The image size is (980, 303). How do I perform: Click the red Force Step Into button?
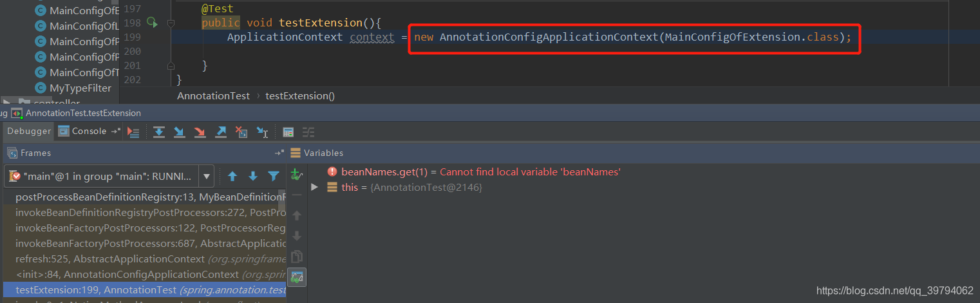(200, 132)
